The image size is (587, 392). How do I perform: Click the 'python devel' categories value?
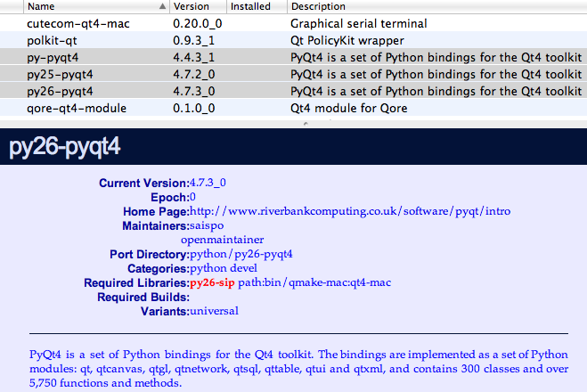(224, 268)
